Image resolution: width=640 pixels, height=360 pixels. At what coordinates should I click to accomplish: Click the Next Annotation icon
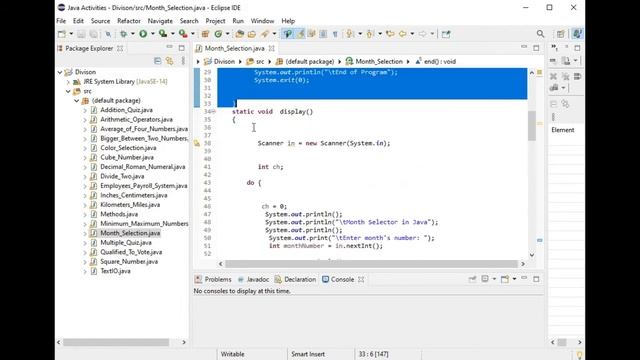click(x=350, y=34)
